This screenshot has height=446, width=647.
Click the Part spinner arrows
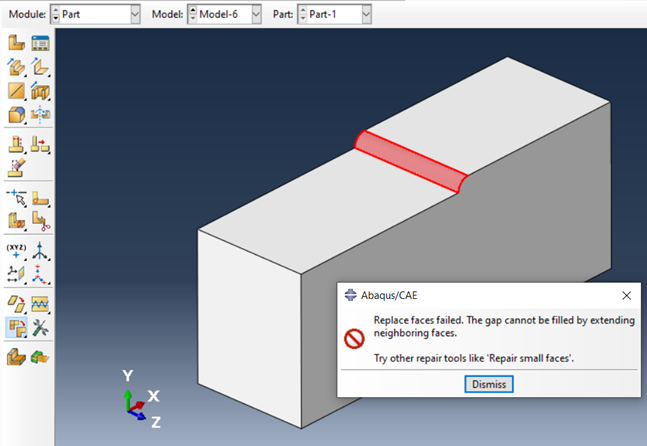tap(302, 14)
